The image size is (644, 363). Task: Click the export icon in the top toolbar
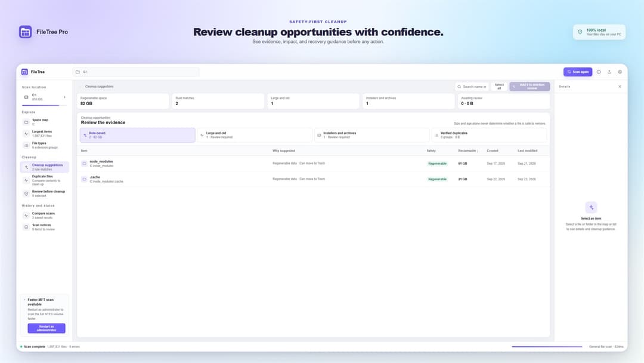click(x=609, y=72)
